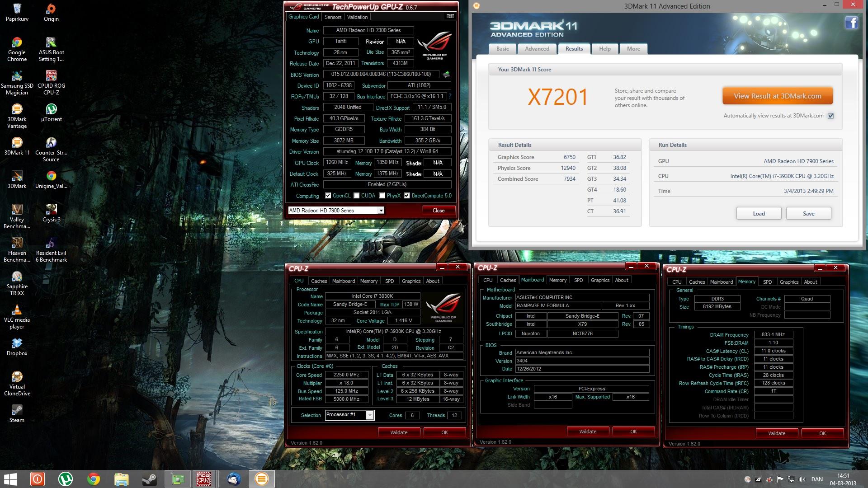Click the Physics Score value 12940
The height and width of the screenshot is (488, 868).
[568, 168]
